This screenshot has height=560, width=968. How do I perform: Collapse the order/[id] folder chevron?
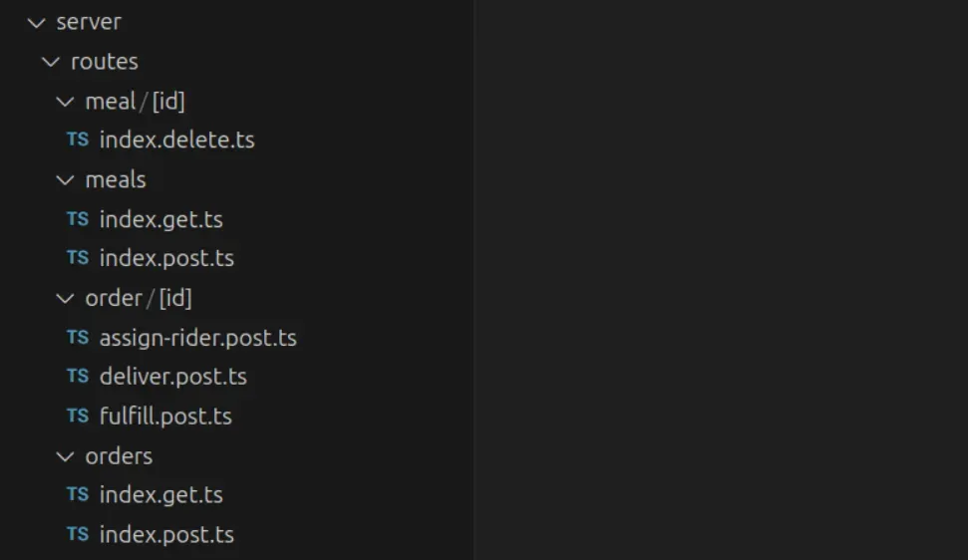coord(66,298)
